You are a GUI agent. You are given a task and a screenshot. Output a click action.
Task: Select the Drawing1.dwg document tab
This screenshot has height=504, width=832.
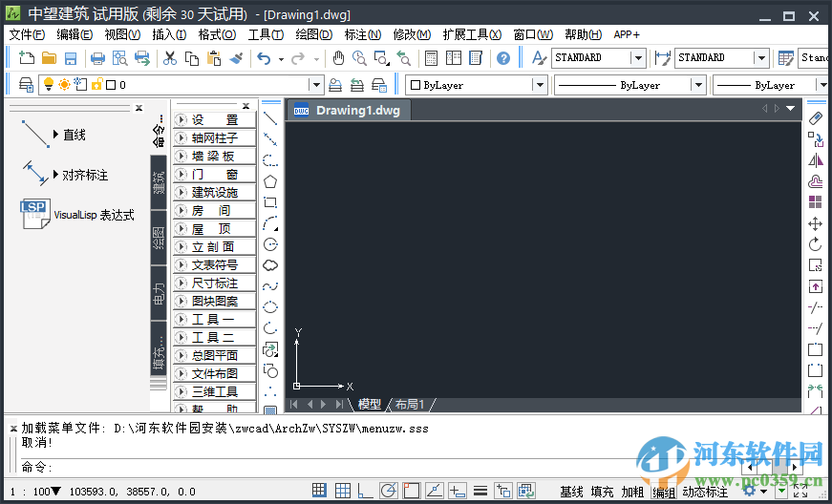tap(348, 110)
